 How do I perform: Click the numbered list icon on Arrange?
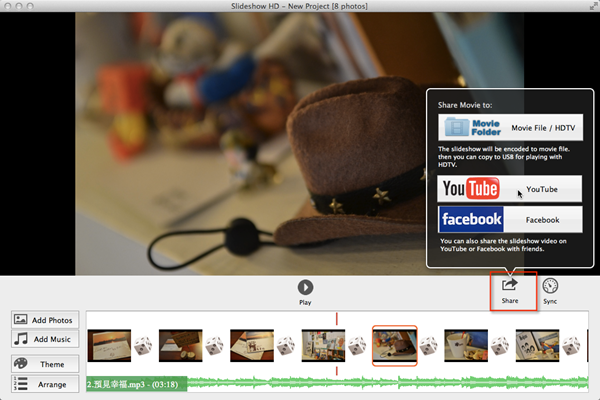click(21, 384)
